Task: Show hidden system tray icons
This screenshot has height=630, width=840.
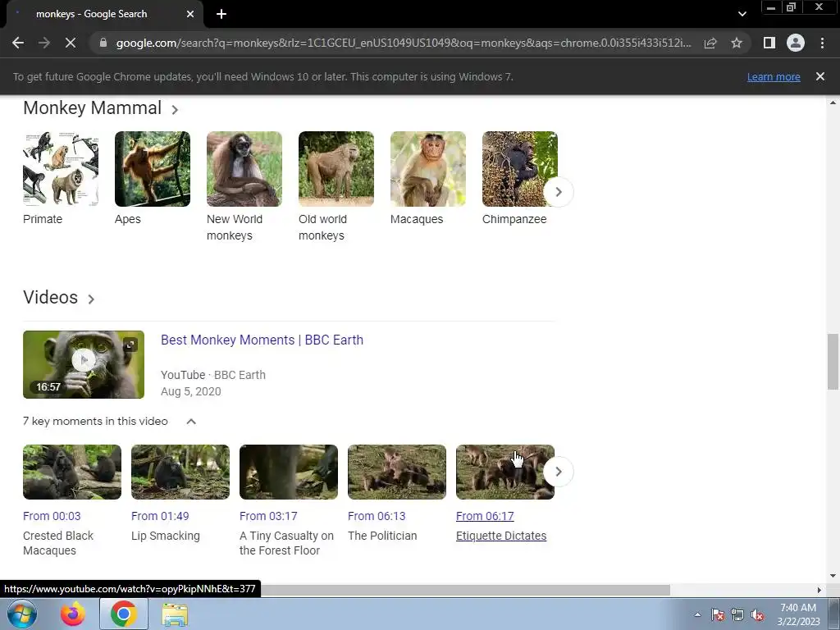Action: point(697,614)
